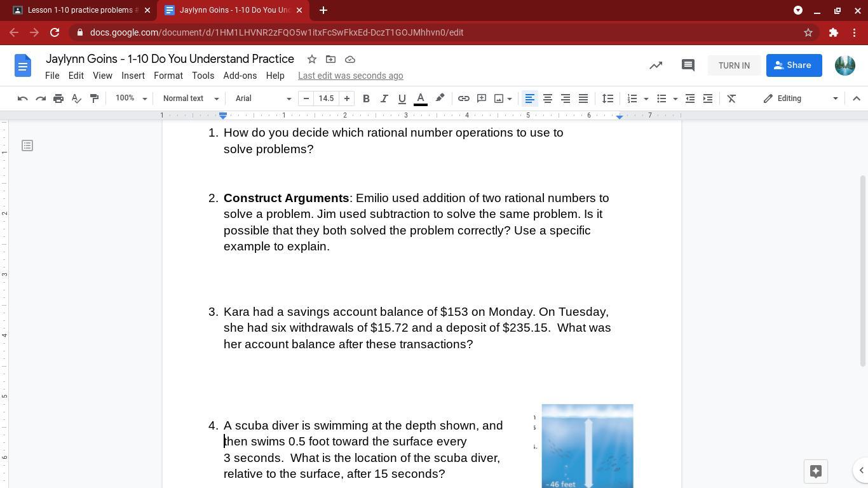Click the font size field
Viewport: 868px width, 488px height.
click(327, 98)
